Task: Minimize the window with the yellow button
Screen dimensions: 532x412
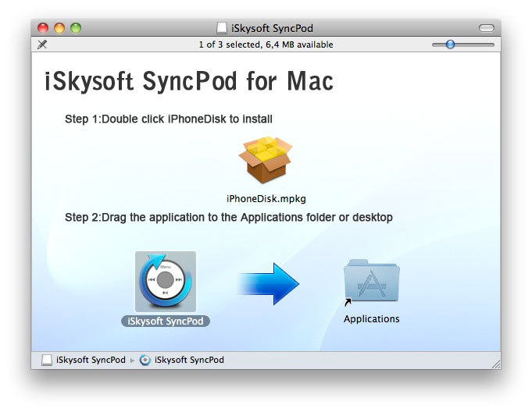Action: click(59, 28)
